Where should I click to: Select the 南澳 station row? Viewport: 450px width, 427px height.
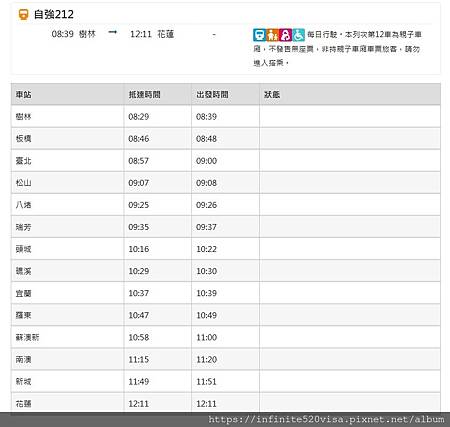click(x=226, y=359)
